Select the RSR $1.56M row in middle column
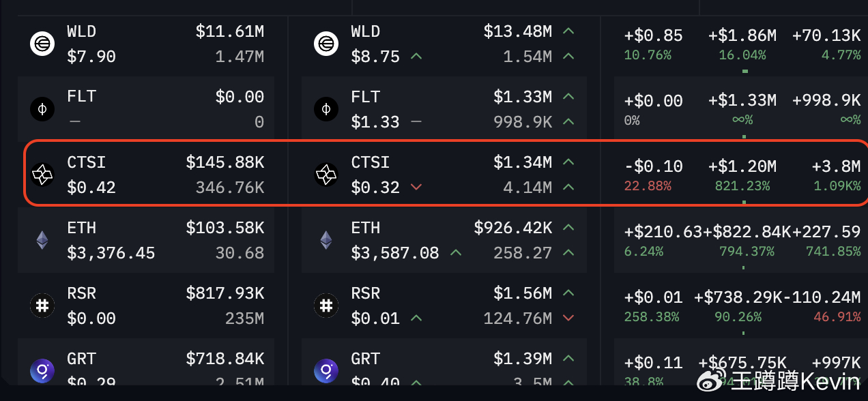The width and height of the screenshot is (868, 401). click(444, 306)
